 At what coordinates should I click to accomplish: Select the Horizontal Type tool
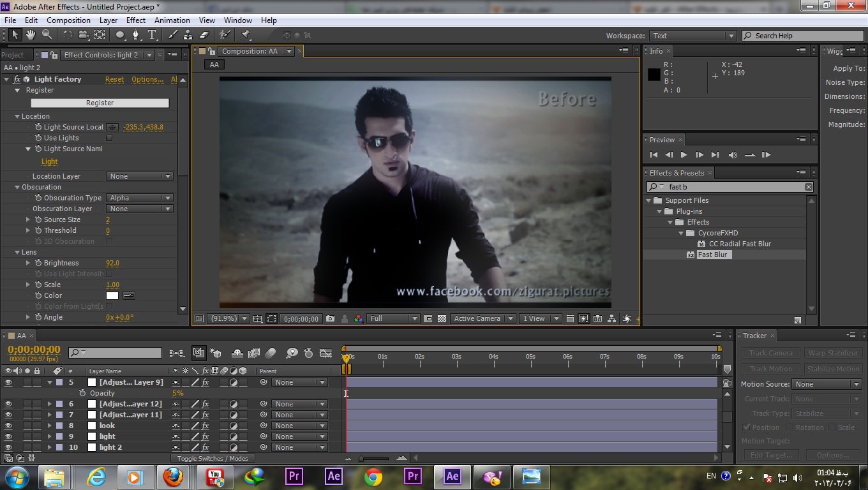(x=152, y=35)
